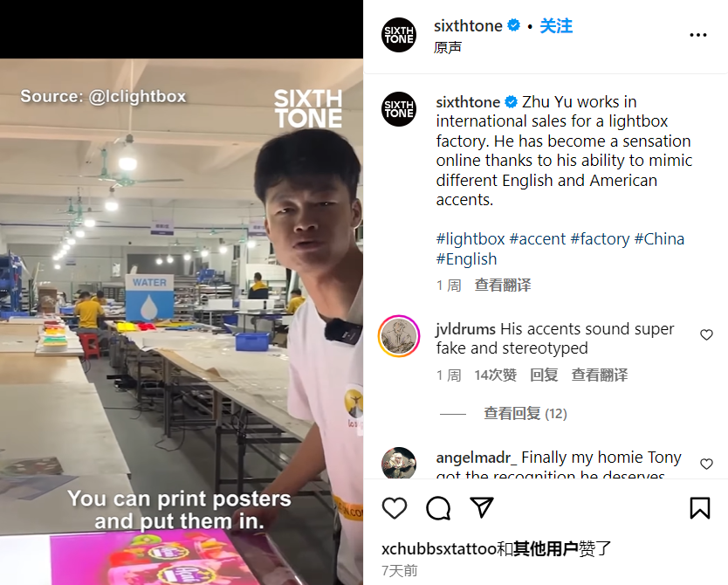Open angelmadr_ profile avatar

[399, 463]
